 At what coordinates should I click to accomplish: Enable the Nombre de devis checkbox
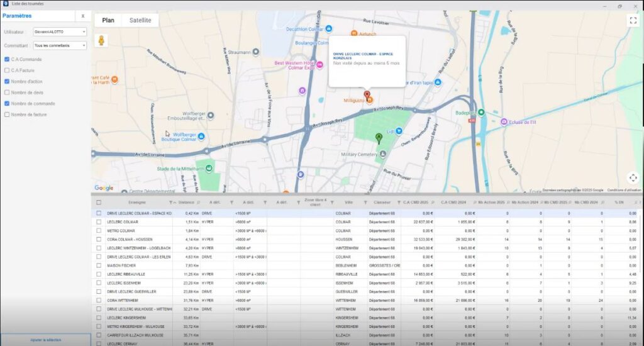coord(7,92)
